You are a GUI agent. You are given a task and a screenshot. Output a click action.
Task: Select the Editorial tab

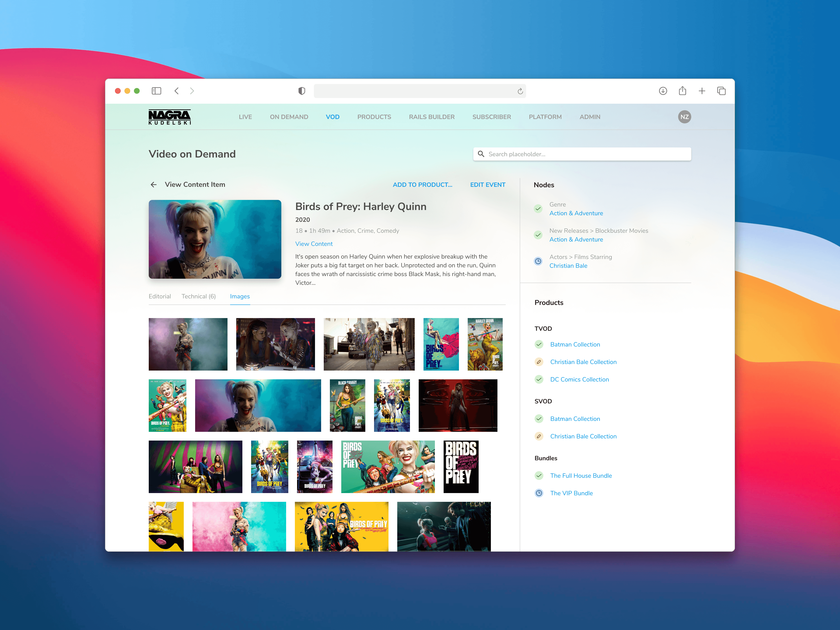159,296
